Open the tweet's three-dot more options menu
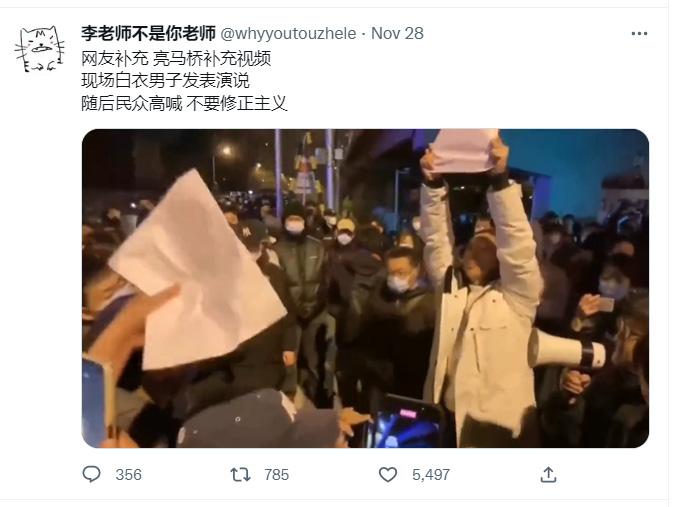 [639, 34]
